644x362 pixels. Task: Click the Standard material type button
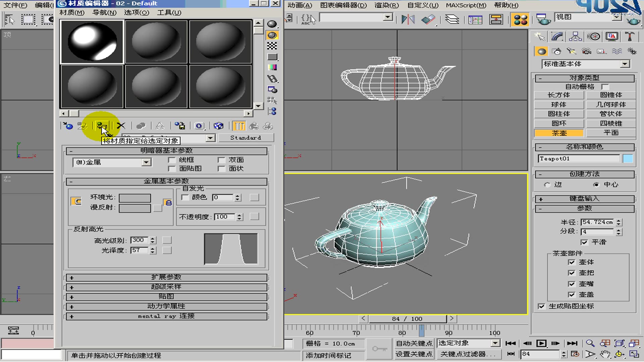tap(246, 137)
